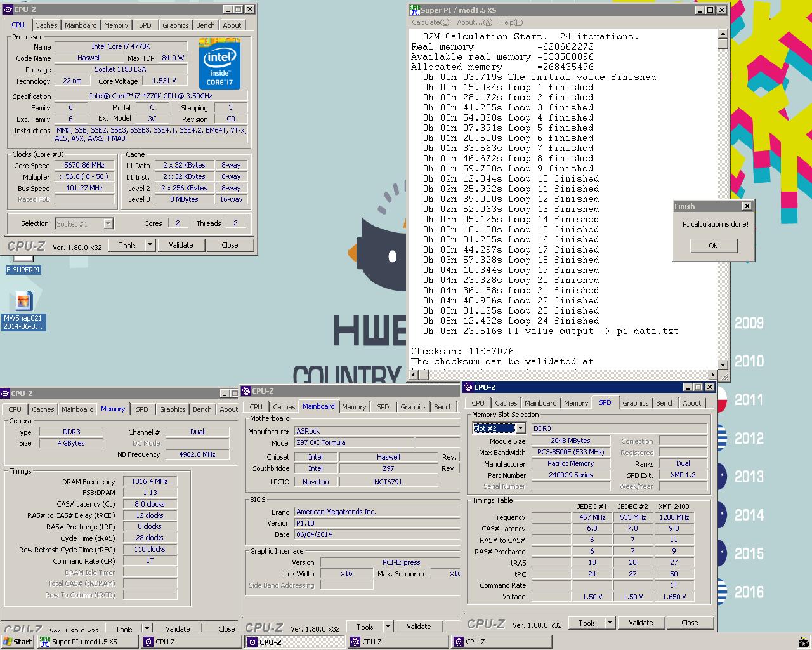The image size is (812, 650).
Task: Click the DRAM Frequency value 1316.4 MHz
Action: coord(150,482)
